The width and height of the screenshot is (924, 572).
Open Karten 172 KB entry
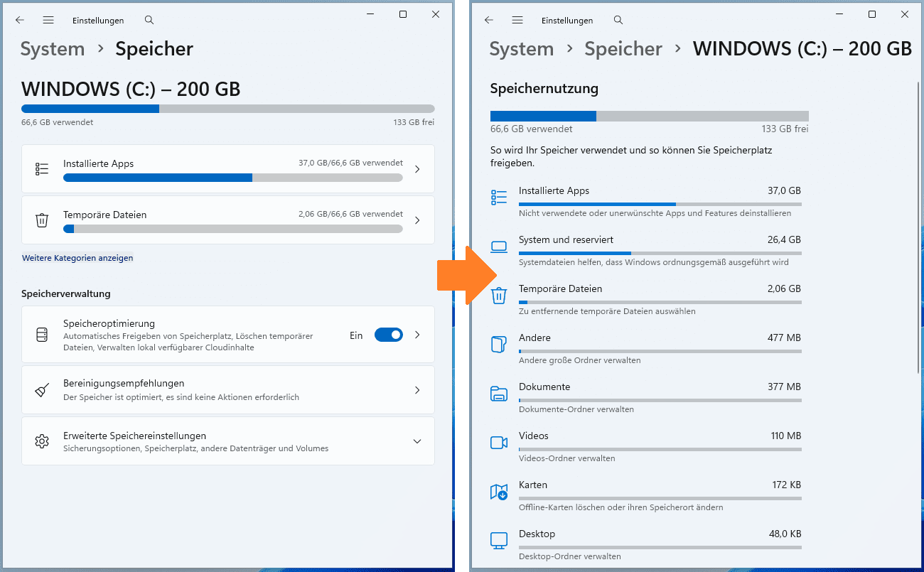(x=646, y=496)
